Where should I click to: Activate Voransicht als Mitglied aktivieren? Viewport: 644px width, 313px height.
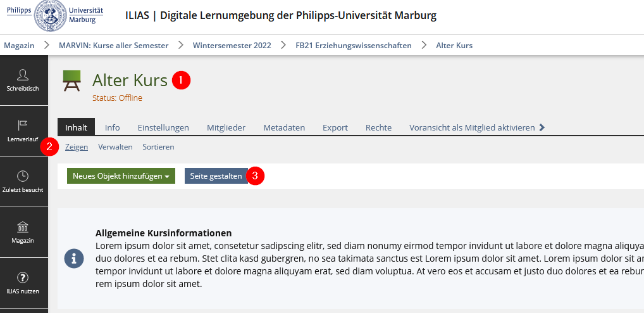point(472,127)
